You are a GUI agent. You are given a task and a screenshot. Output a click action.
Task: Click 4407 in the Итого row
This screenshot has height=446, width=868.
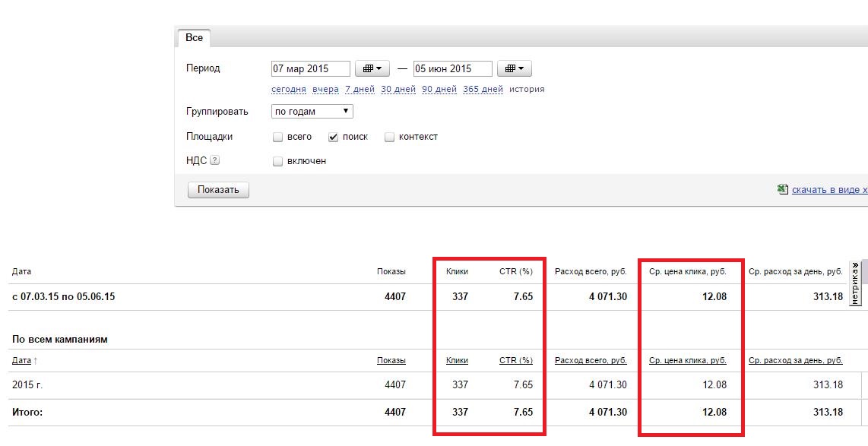[395, 413]
